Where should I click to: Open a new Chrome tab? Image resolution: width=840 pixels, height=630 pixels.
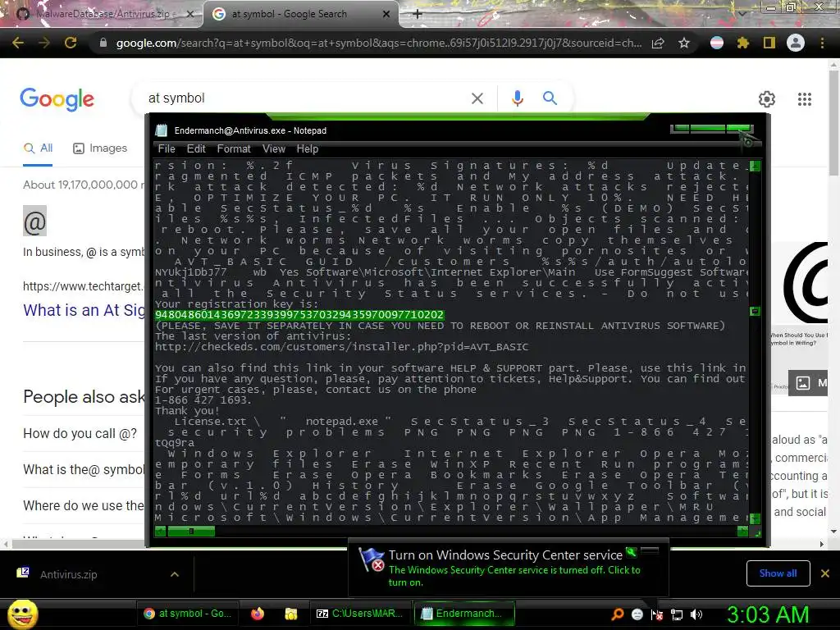(418, 14)
